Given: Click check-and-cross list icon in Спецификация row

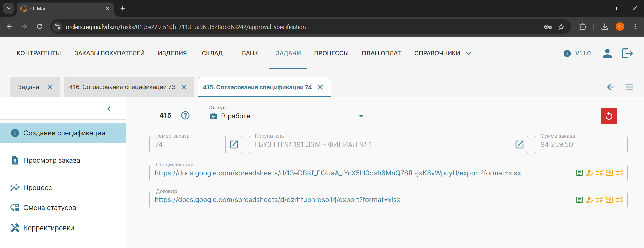Looking at the screenshot, I should click(599, 173).
